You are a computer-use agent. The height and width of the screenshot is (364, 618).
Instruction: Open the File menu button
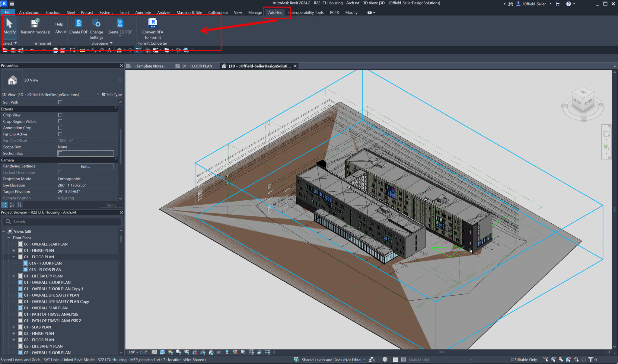pos(8,12)
